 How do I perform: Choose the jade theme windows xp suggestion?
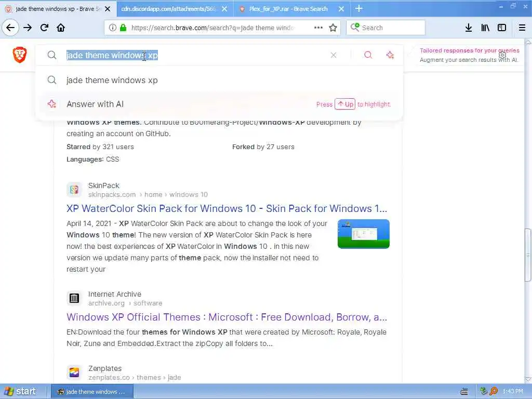219,80
